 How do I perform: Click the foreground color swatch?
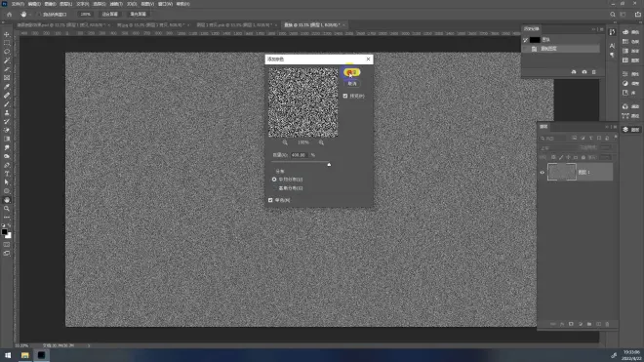[5, 232]
